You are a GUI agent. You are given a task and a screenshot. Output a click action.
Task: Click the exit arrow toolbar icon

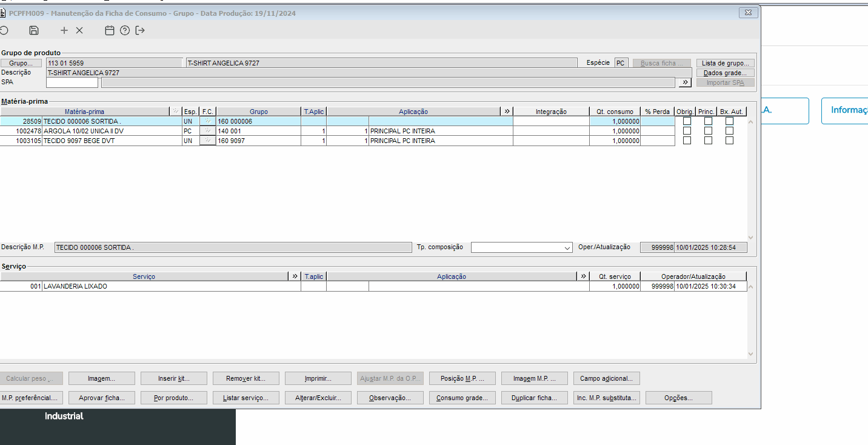[x=141, y=30]
